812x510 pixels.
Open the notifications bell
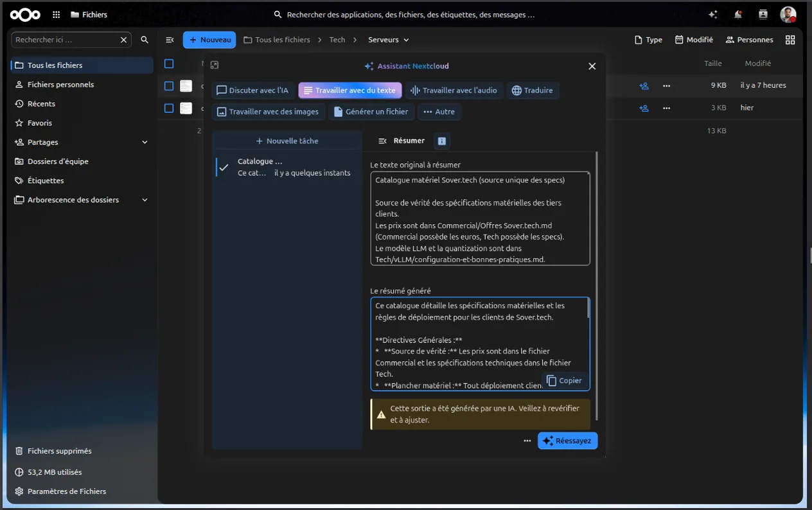[738, 14]
